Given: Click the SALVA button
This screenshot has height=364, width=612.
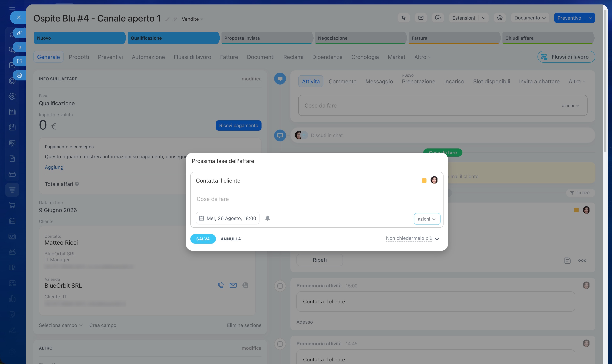Looking at the screenshot, I should point(203,239).
